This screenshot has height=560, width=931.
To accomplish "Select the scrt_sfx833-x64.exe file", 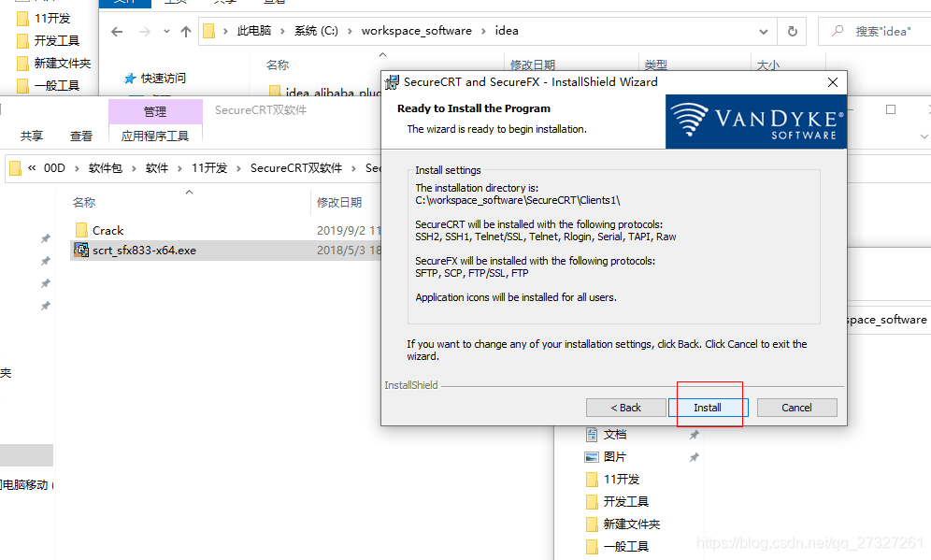I will [225, 250].
